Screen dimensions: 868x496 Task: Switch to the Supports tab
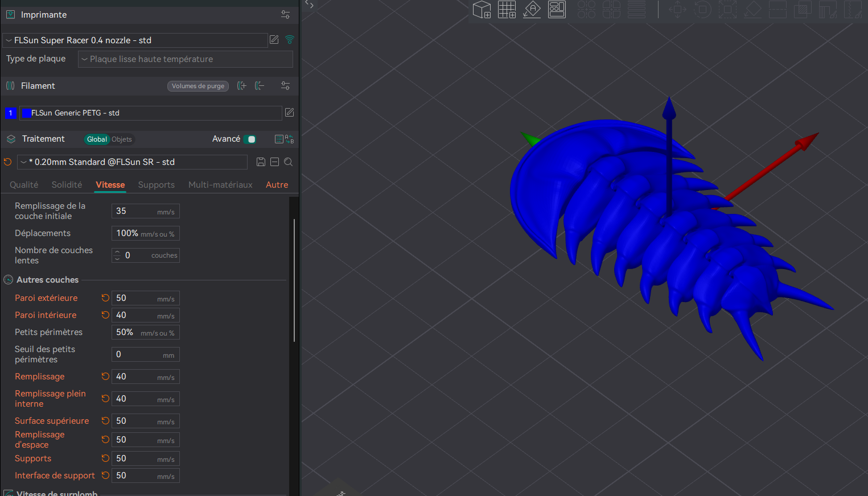156,185
